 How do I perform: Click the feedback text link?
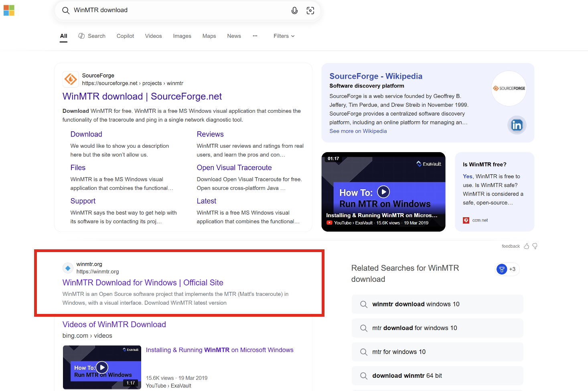tap(511, 246)
